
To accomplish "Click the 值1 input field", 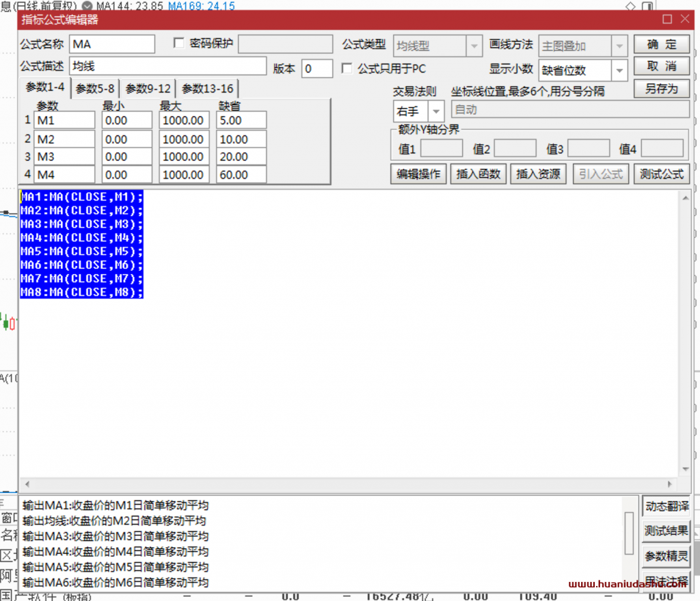I will pyautogui.click(x=442, y=148).
